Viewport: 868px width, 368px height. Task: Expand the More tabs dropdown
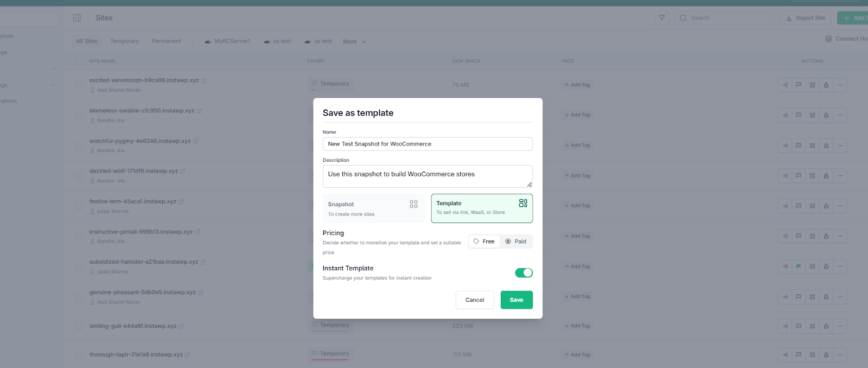[x=354, y=41]
